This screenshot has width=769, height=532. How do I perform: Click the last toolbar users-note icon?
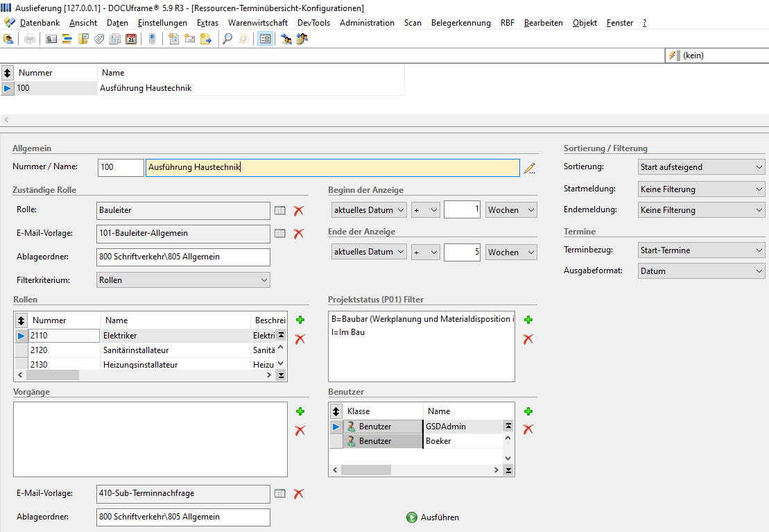pyautogui.click(x=302, y=40)
